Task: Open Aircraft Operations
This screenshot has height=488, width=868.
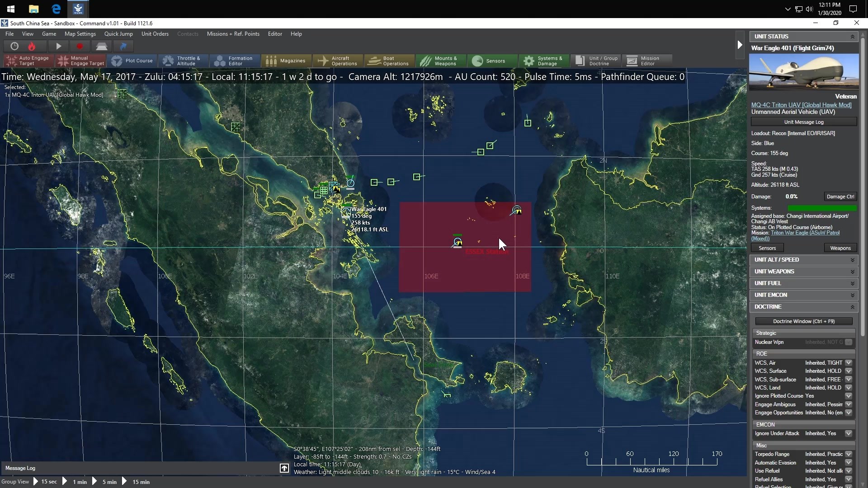Action: pos(337,61)
